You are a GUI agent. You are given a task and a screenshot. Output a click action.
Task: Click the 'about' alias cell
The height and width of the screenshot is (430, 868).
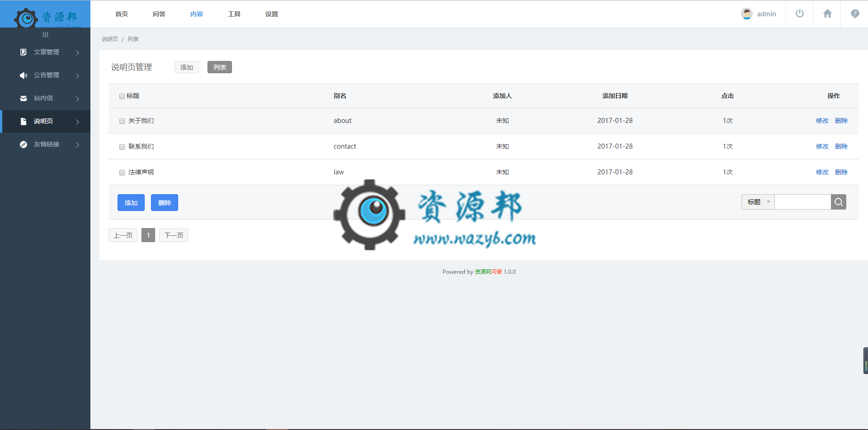pos(343,121)
